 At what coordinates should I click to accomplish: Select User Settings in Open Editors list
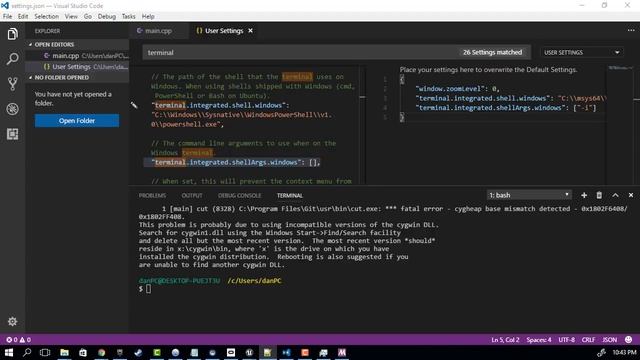[x=78, y=67]
